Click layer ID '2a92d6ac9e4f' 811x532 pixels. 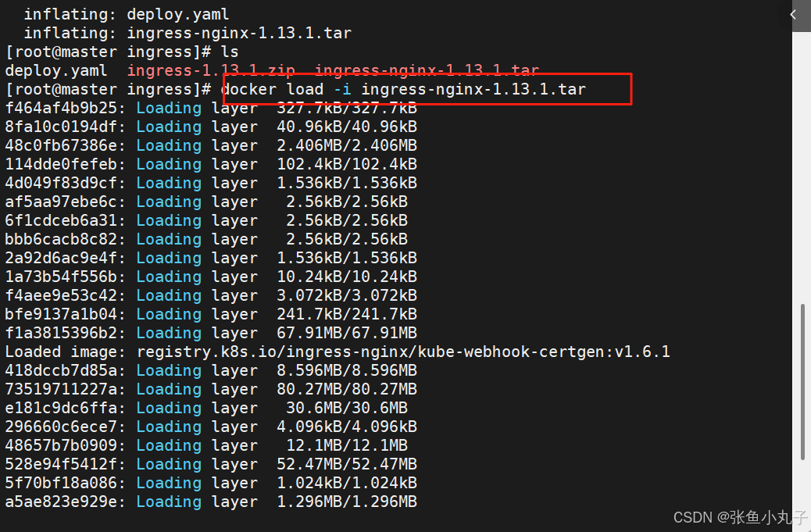(x=61, y=258)
